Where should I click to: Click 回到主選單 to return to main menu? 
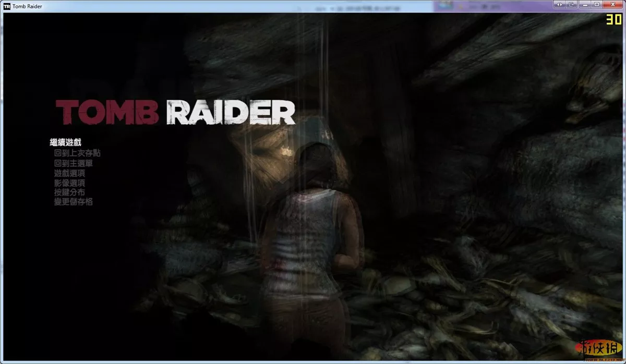(x=74, y=163)
